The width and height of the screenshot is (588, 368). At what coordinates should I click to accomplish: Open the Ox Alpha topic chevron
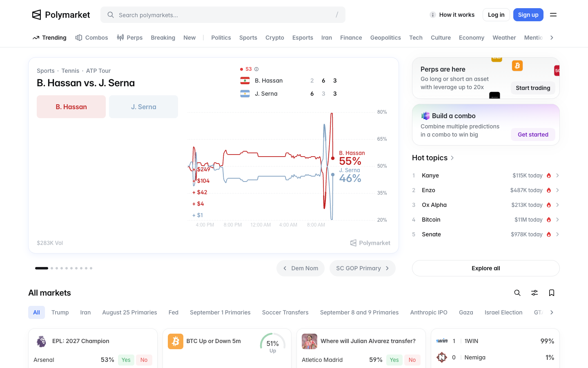(x=557, y=205)
